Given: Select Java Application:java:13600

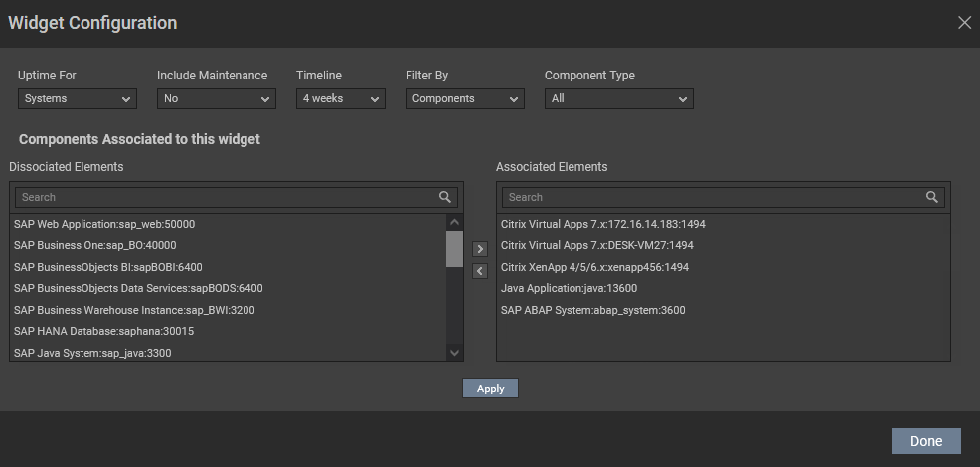Looking at the screenshot, I should pyautogui.click(x=569, y=289).
